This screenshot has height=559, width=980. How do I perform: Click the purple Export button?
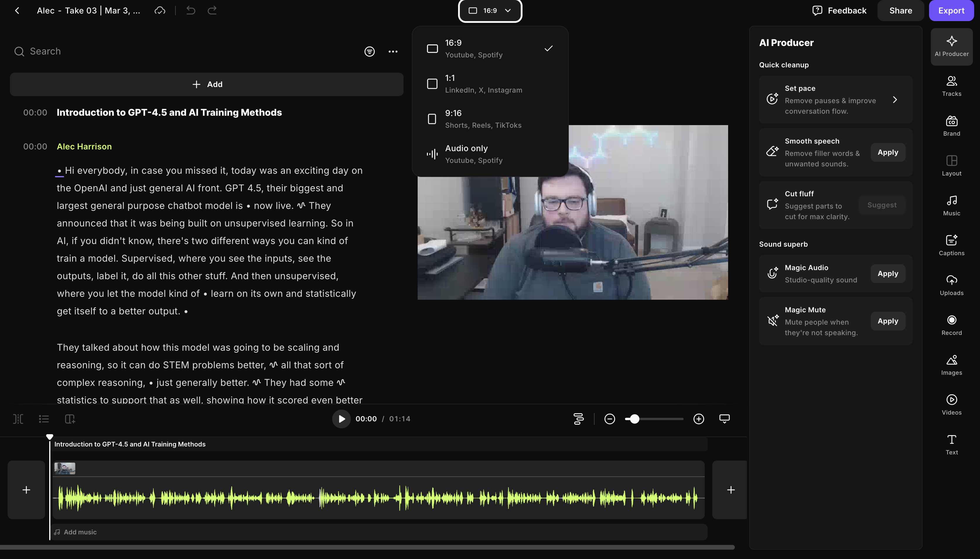[951, 11]
